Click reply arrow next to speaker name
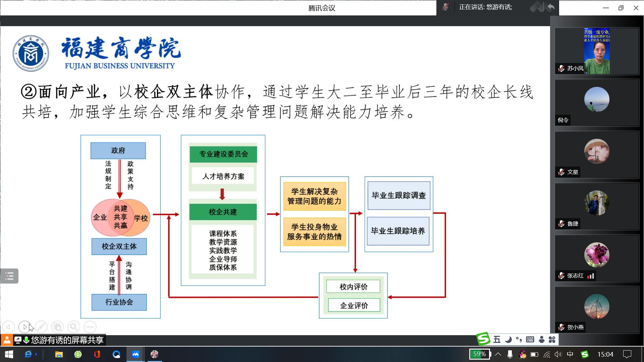The image size is (644, 362). (551, 7)
